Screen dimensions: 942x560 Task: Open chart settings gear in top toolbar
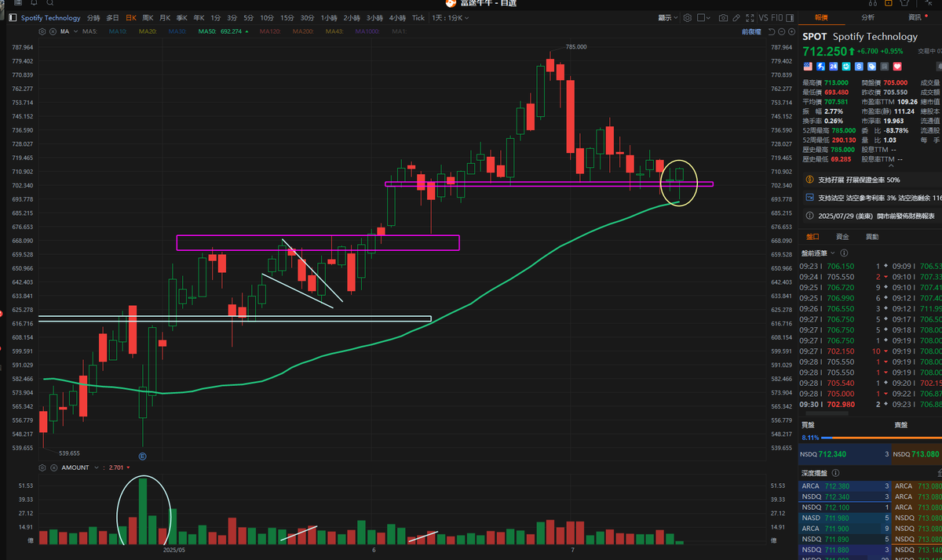[688, 17]
